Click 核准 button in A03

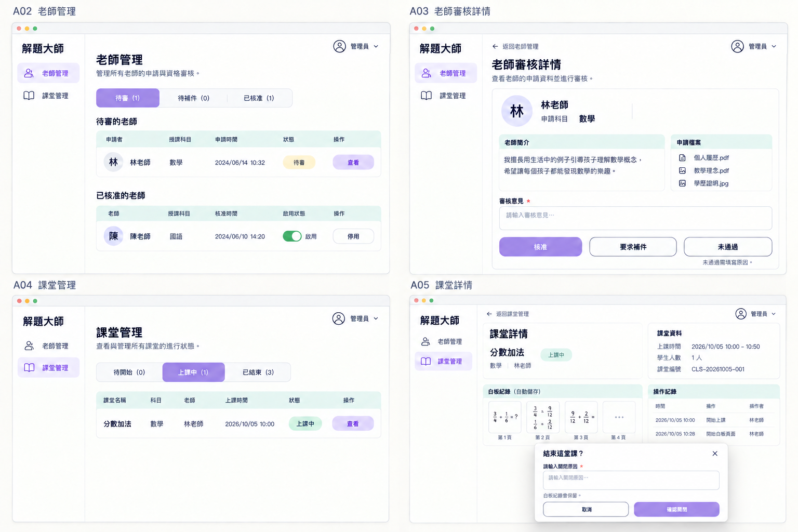[540, 247]
